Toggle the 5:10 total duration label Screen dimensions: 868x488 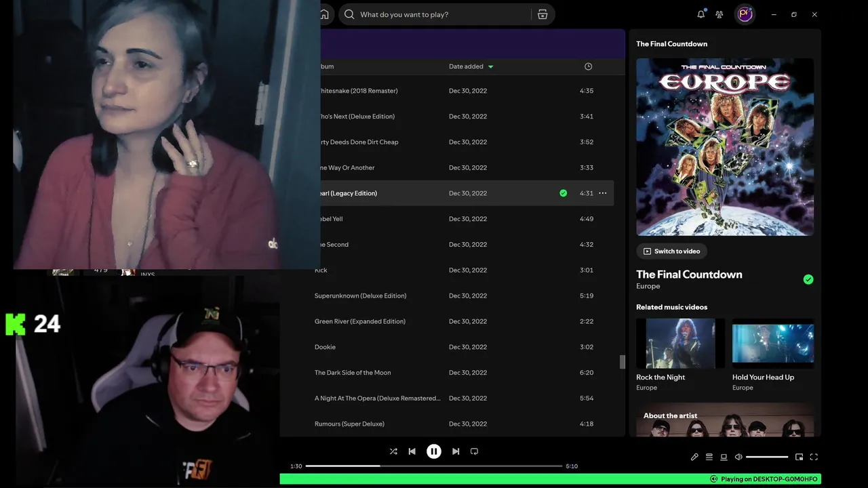(x=572, y=466)
